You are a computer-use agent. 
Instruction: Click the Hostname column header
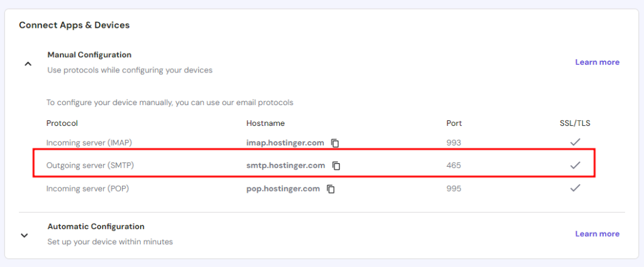click(265, 123)
